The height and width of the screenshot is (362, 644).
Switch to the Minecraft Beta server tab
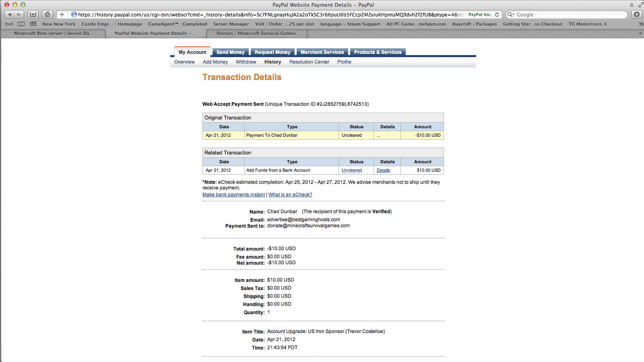(54, 33)
